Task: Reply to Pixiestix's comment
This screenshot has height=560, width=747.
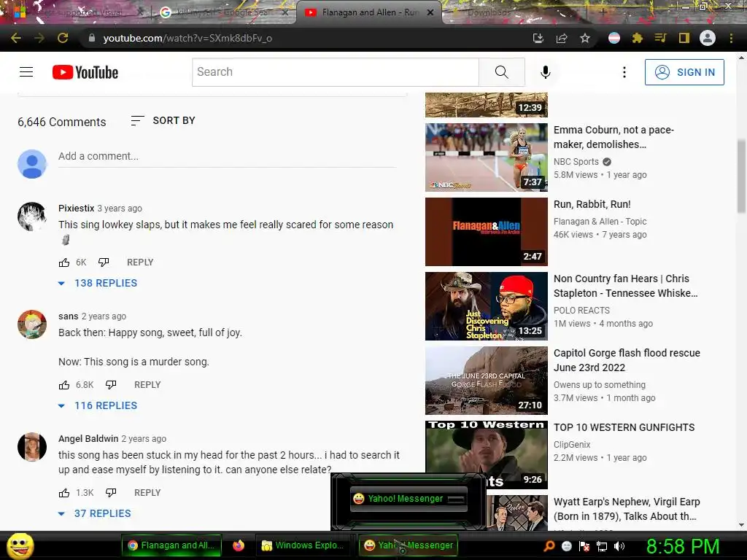Action: (x=140, y=262)
